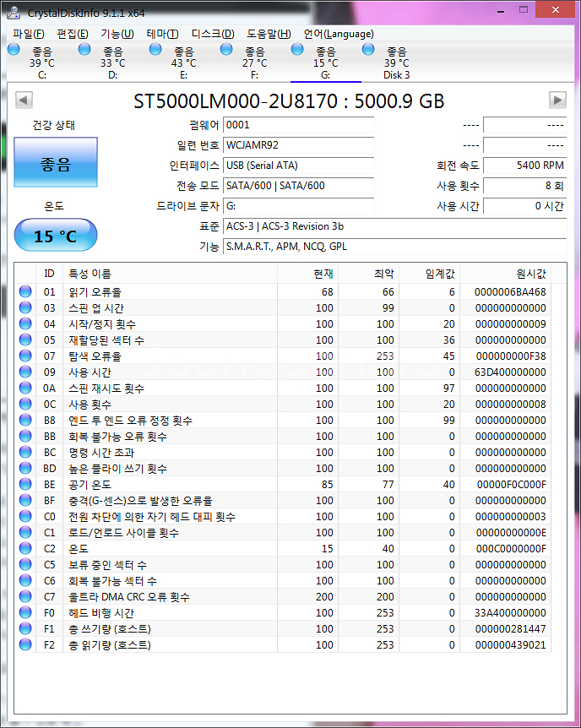581x728 pixels.
Task: Click the 좋음 health status button
Action: pos(56,162)
